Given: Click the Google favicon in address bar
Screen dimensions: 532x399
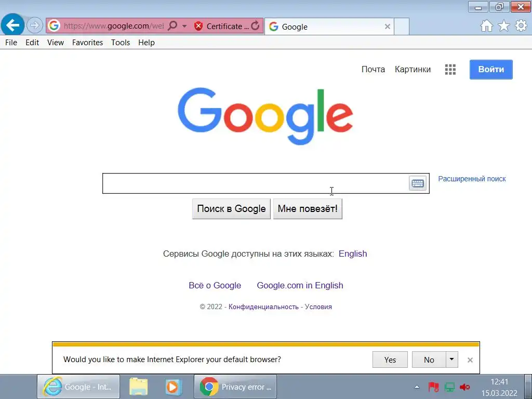Looking at the screenshot, I should point(54,26).
